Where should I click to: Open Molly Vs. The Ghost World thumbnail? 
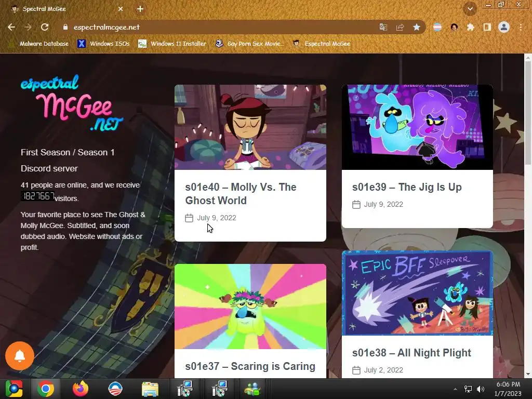coord(250,127)
